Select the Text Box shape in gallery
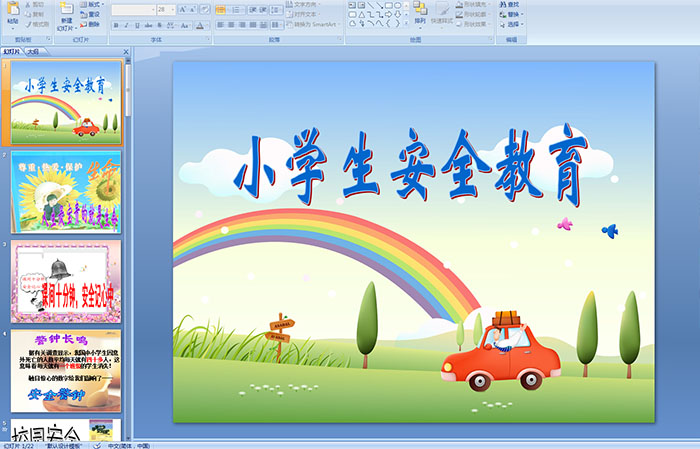 (x=352, y=5)
